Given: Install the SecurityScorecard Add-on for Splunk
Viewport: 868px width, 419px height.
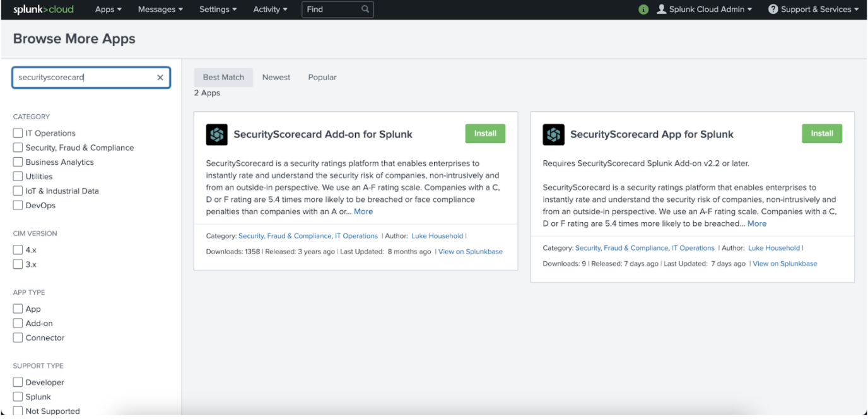Looking at the screenshot, I should [x=485, y=134].
